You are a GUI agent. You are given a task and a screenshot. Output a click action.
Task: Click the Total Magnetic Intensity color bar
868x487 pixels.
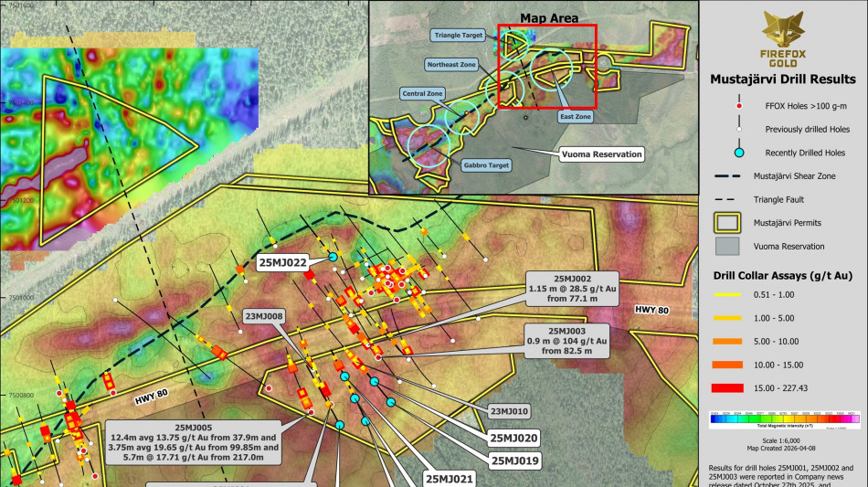783,418
